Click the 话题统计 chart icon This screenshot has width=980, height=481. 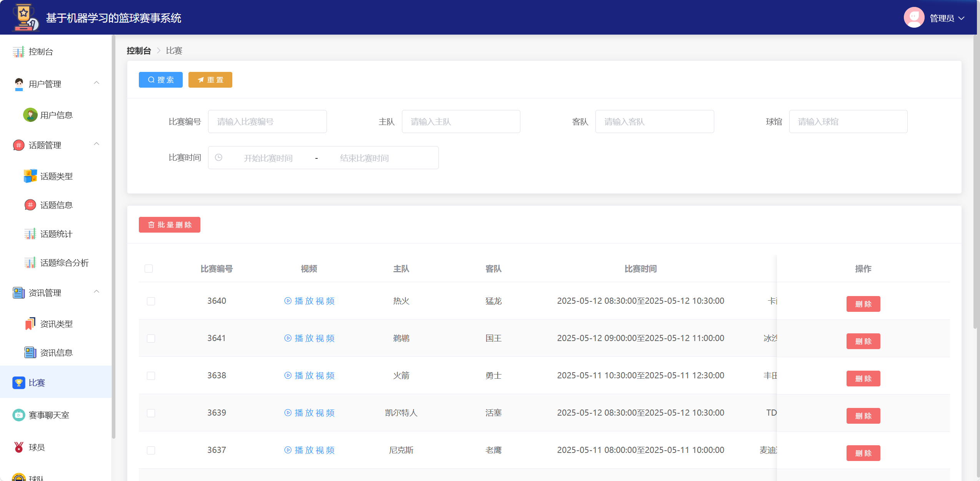[x=30, y=234]
